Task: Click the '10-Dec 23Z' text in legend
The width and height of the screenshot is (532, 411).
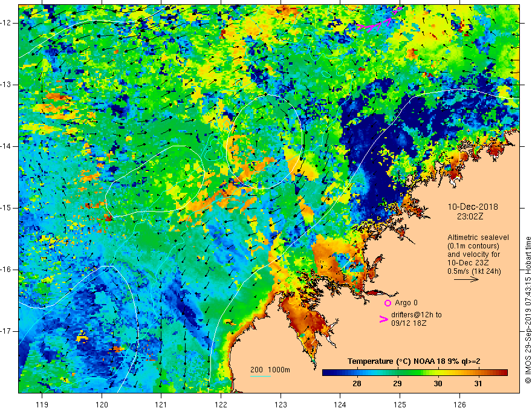Action: point(467,263)
